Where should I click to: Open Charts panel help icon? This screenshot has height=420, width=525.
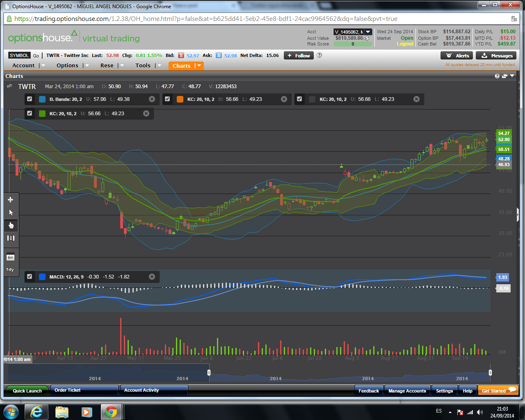[x=497, y=76]
